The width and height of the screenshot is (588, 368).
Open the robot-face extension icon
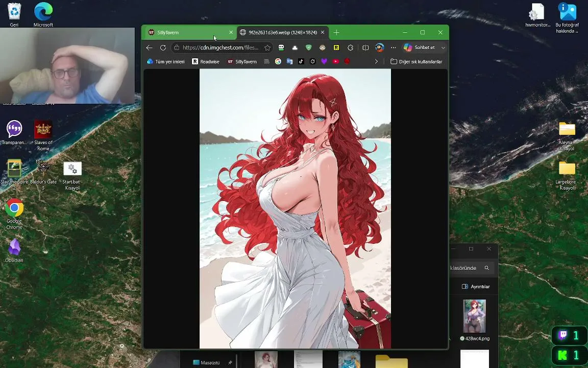(281, 48)
